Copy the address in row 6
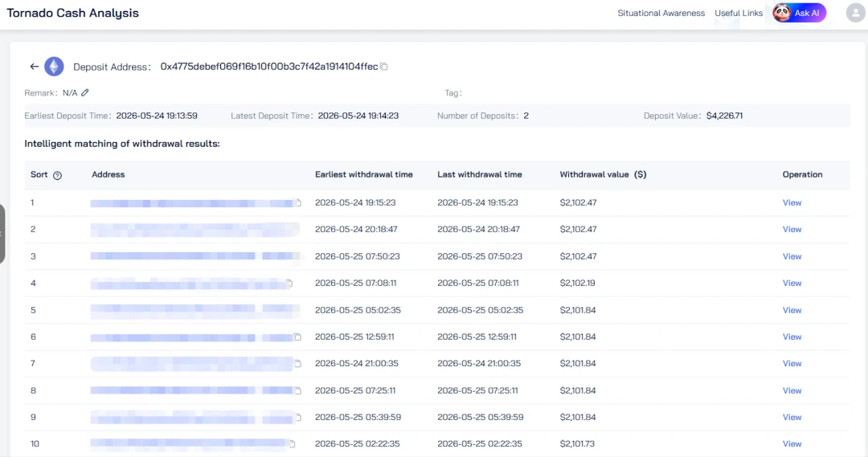Viewport: 868px width, 457px height. [x=297, y=337]
